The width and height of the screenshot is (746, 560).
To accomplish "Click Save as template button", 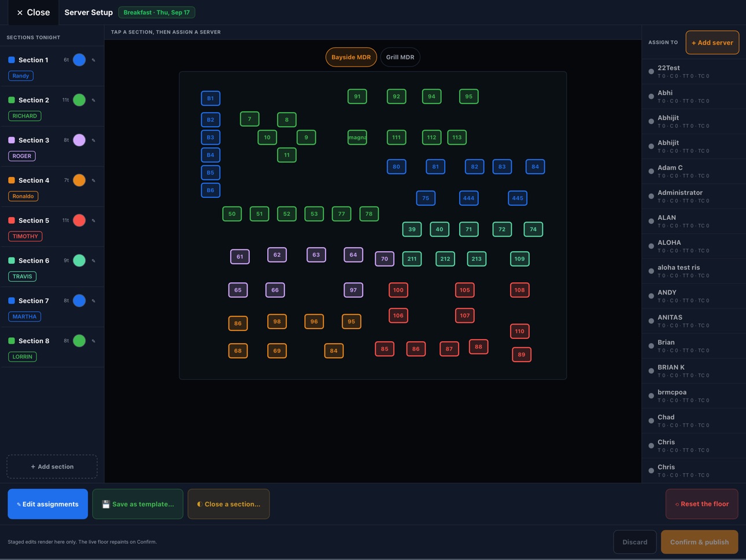I will (x=138, y=504).
